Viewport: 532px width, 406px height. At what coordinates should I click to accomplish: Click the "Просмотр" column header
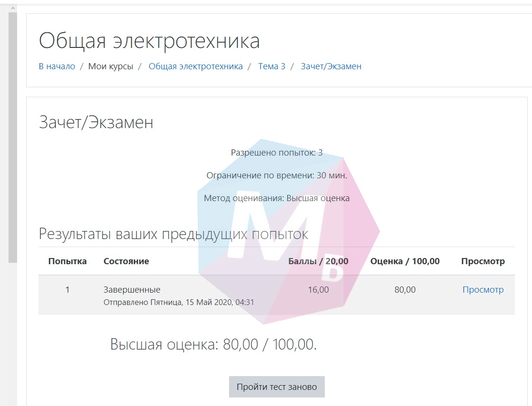tap(483, 261)
